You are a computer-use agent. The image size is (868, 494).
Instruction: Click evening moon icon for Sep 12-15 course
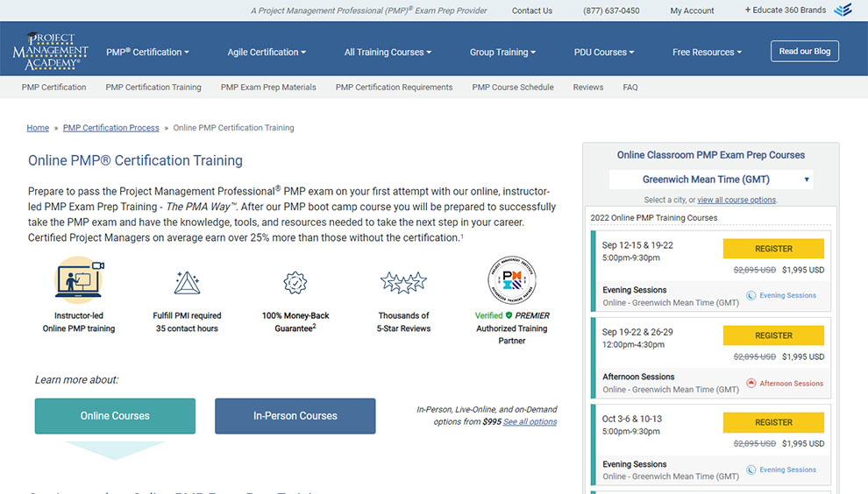[751, 295]
